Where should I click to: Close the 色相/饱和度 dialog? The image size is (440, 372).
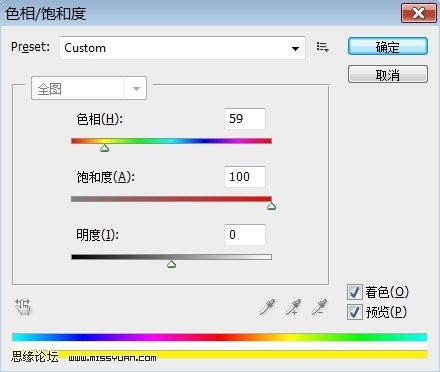[419, 13]
